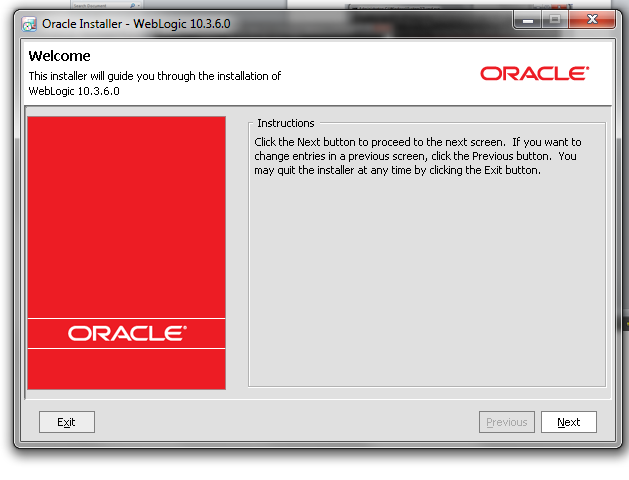Image resolution: width=629 pixels, height=480 pixels.
Task: Minimize the Oracle Installer window
Action: [x=528, y=19]
